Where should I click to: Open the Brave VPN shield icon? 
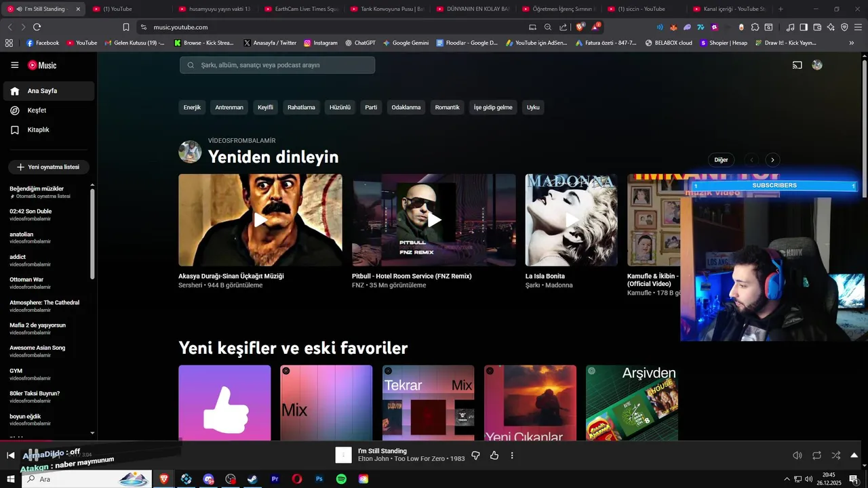tap(844, 27)
